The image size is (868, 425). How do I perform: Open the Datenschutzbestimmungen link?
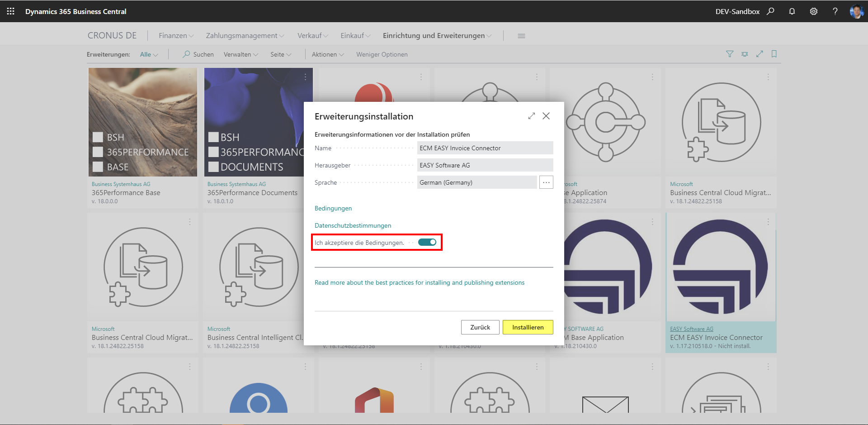353,225
